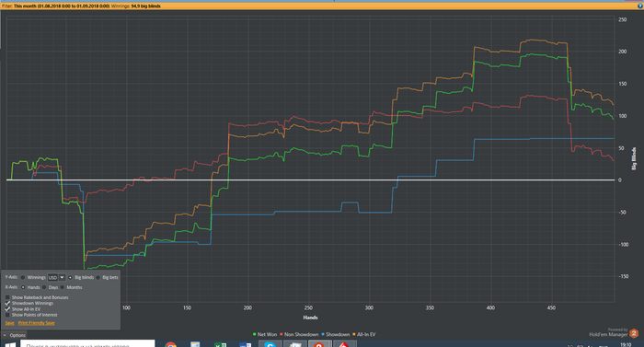644x347 pixels.
Task: Click the Hold'em Manager 2 logo
Action: click(634, 333)
